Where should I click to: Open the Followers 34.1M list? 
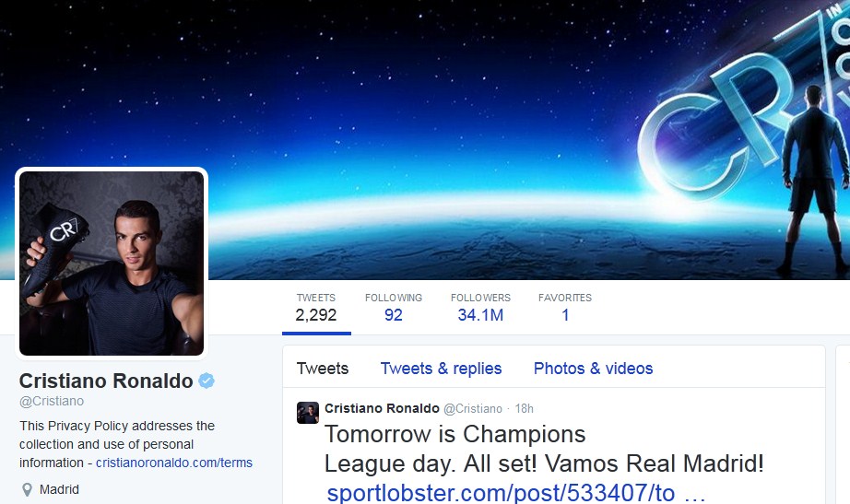point(480,307)
